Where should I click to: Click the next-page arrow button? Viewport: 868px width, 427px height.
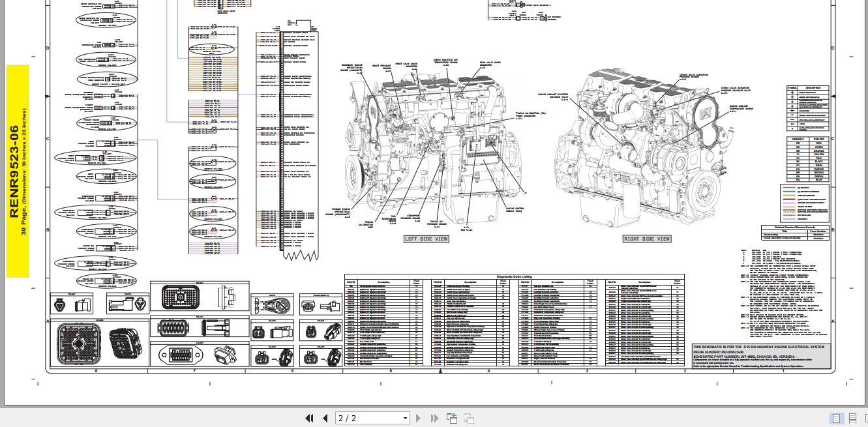[x=418, y=418]
